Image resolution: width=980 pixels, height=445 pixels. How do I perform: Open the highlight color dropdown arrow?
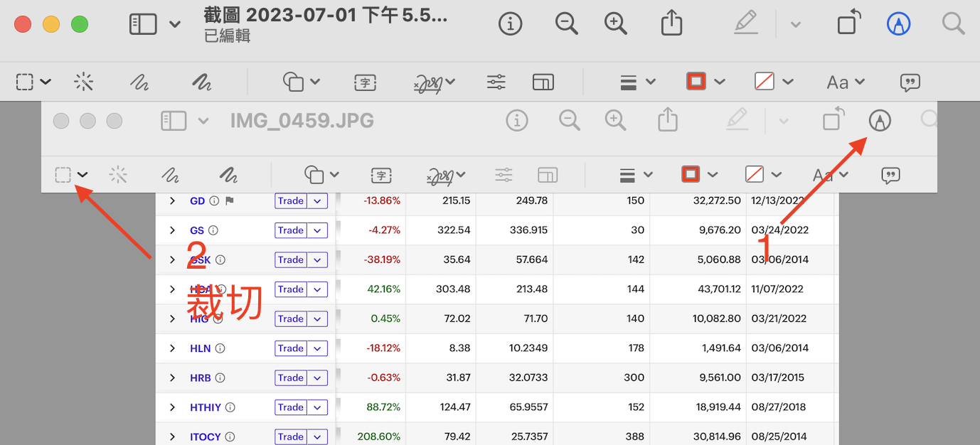[796, 25]
